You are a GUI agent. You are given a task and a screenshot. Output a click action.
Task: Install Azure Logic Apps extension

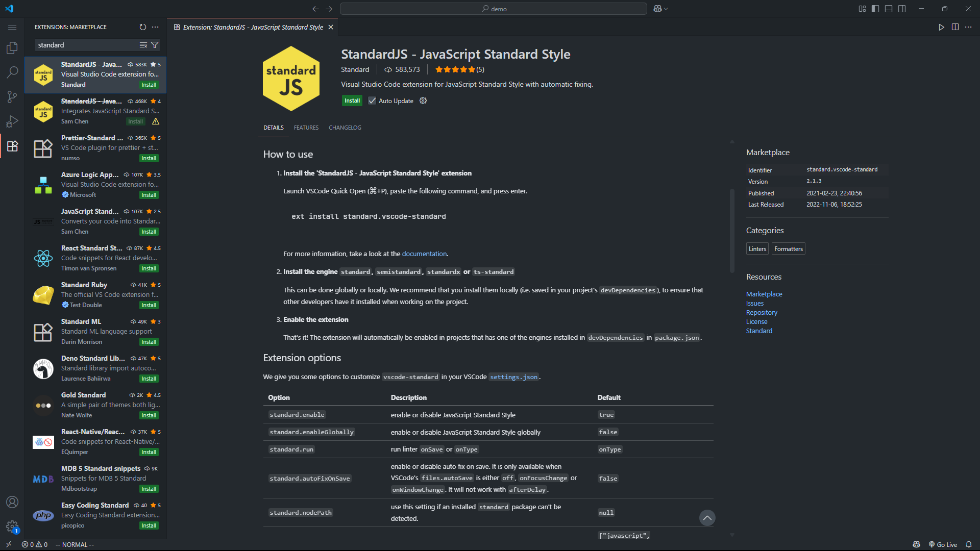[x=149, y=195]
